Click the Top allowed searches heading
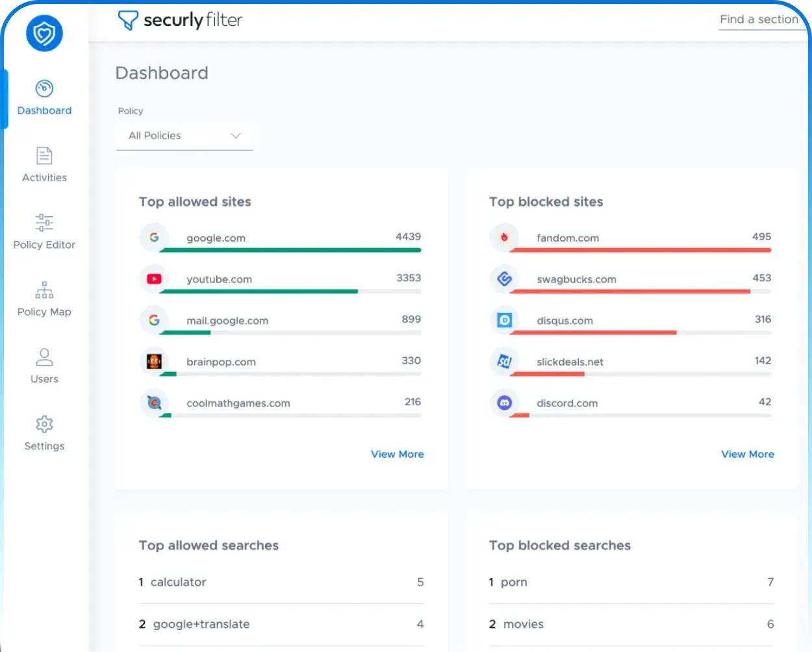 point(209,545)
